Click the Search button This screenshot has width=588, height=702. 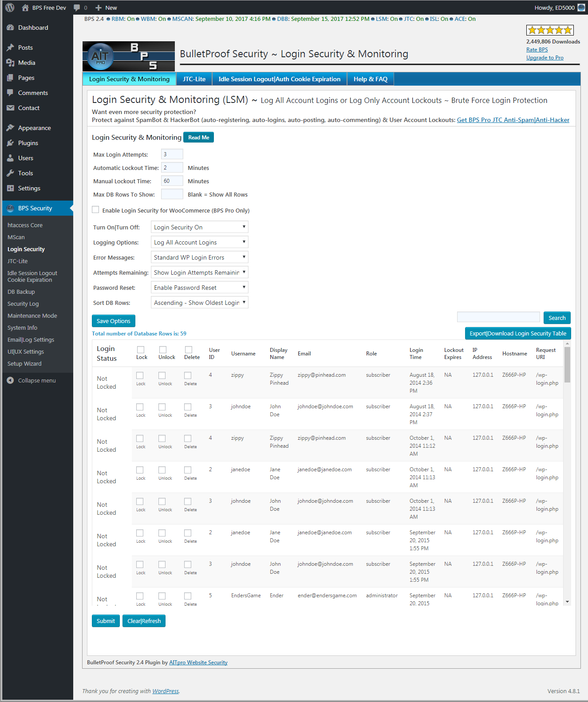(x=557, y=318)
